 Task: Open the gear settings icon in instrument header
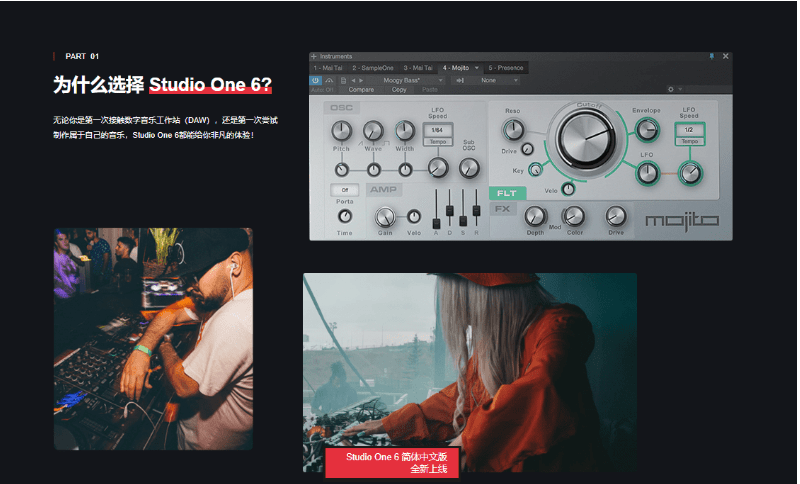point(671,89)
